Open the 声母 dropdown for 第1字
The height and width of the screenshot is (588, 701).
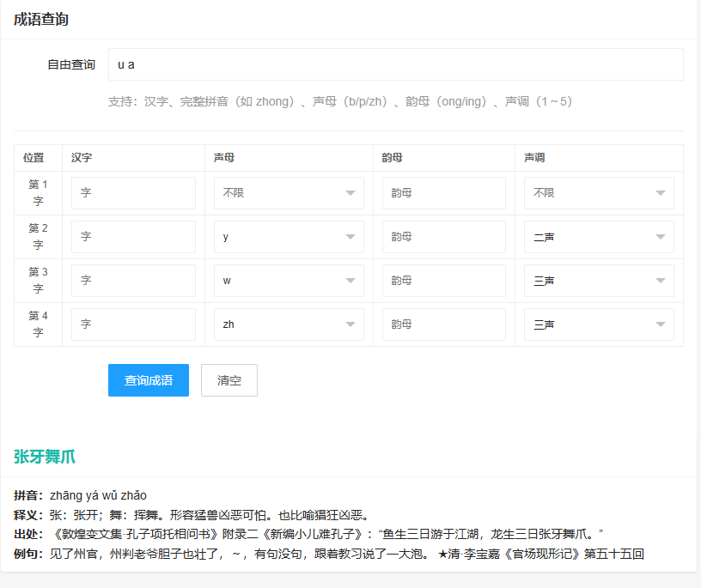(x=289, y=192)
